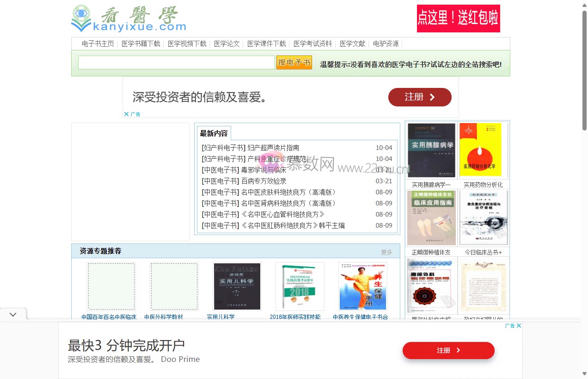The height and width of the screenshot is (379, 588).
Task: Select the 最新内容 tab
Action: (214, 134)
